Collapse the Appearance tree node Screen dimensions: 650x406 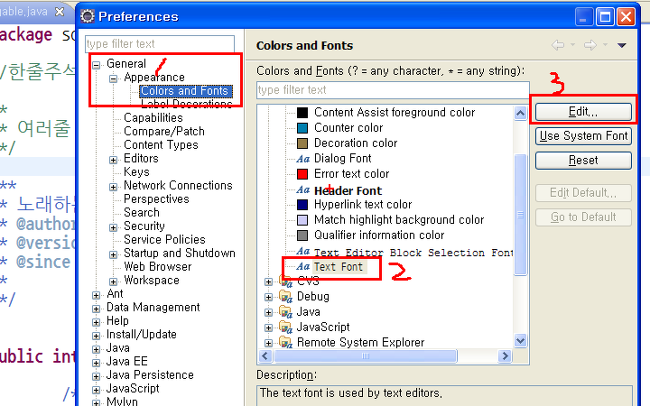point(113,78)
